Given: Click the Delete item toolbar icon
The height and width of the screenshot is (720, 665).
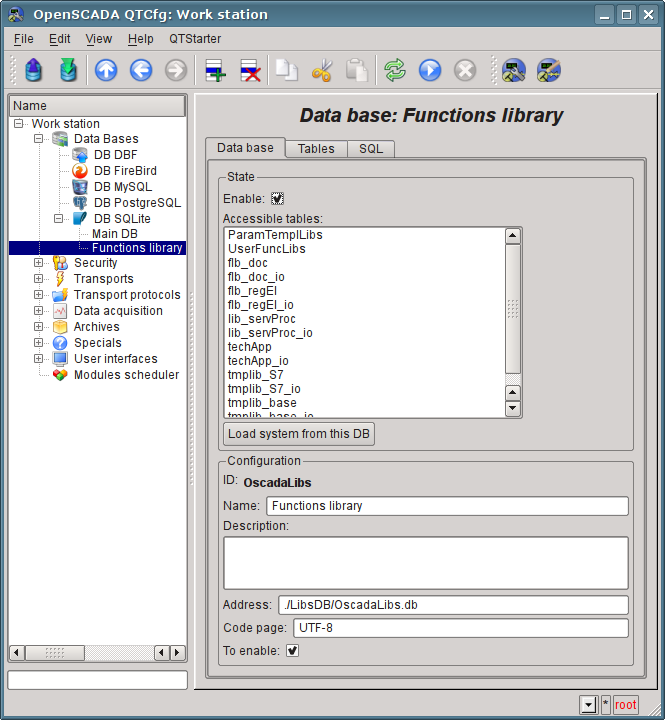Looking at the screenshot, I should point(250,70).
